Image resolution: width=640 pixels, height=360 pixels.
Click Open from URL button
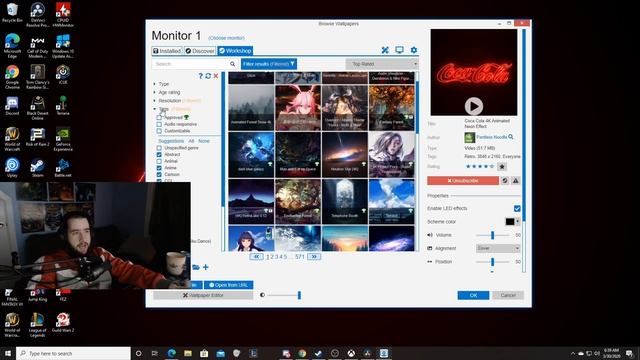(228, 285)
